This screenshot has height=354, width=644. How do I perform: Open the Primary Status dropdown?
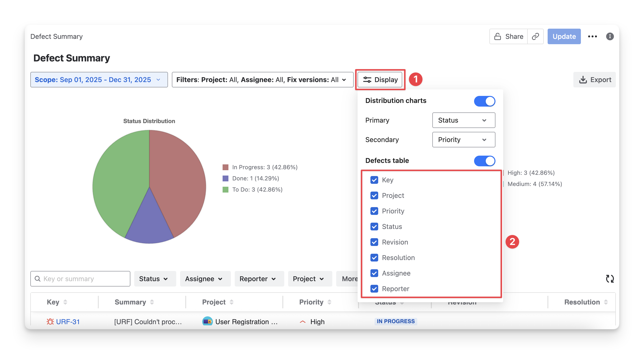pyautogui.click(x=463, y=120)
